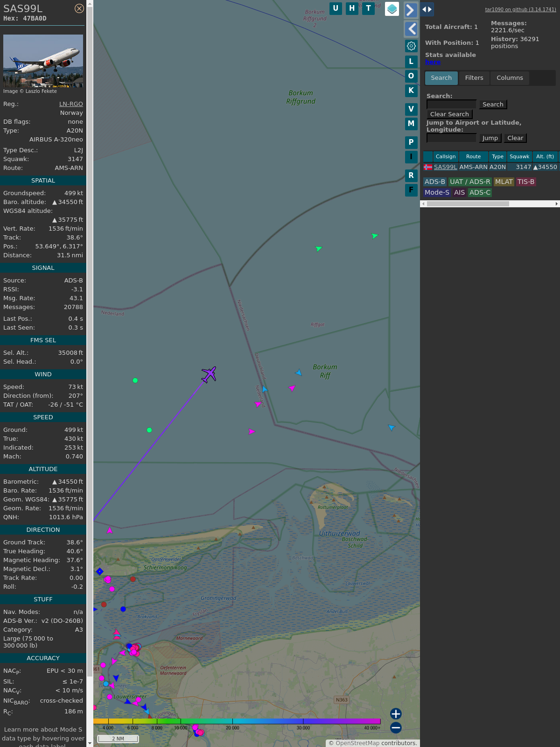The image size is (560, 747).
Task: Open the tar1090 on github link
Action: (520, 9)
